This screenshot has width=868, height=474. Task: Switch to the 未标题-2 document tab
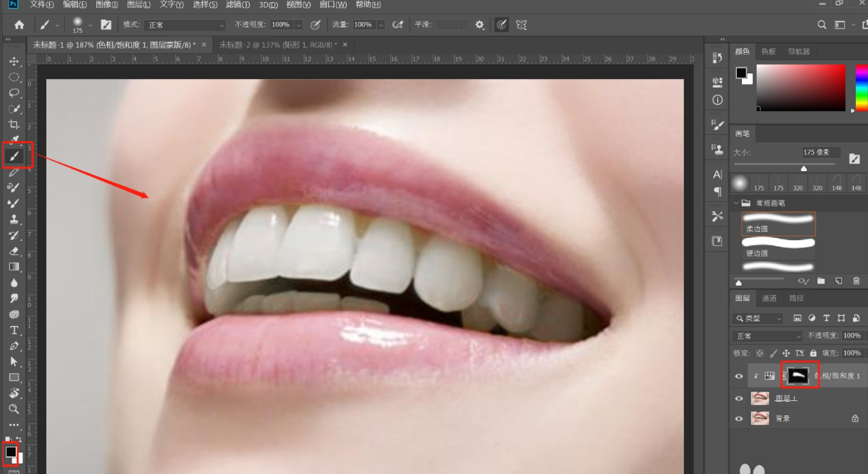tap(277, 44)
